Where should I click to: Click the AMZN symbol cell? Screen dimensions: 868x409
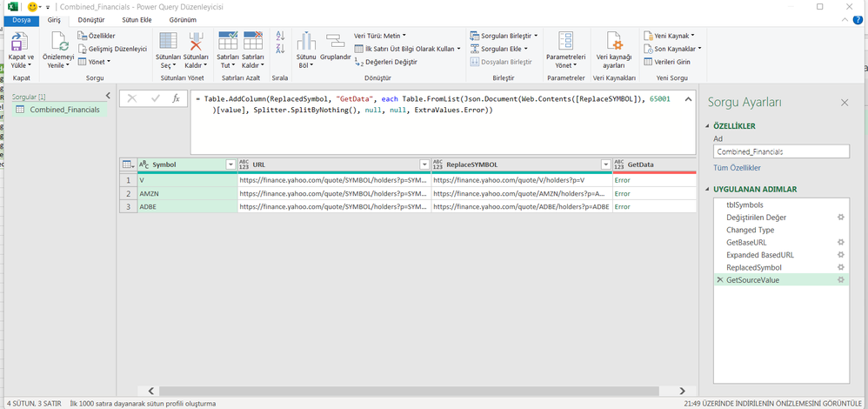pyautogui.click(x=187, y=193)
